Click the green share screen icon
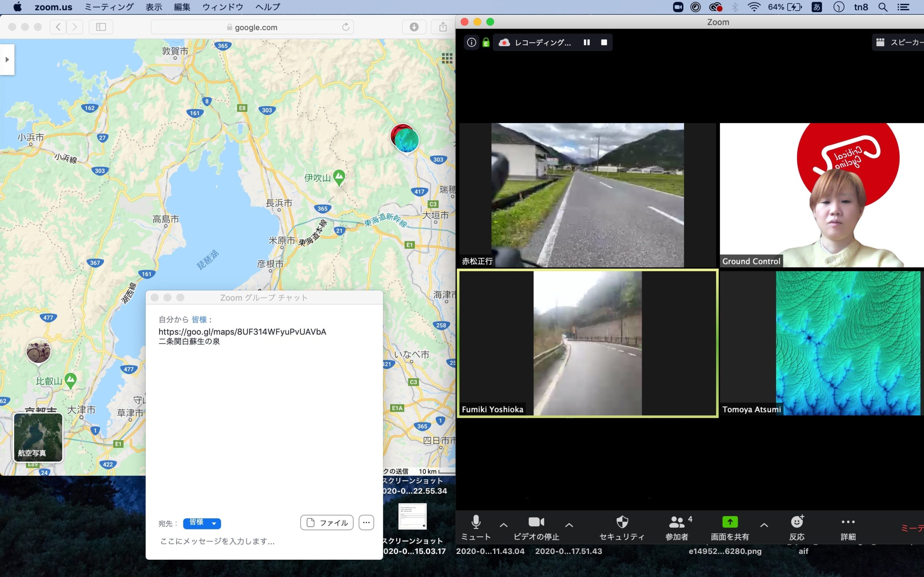Screen dimensions: 924x577 click(x=730, y=522)
